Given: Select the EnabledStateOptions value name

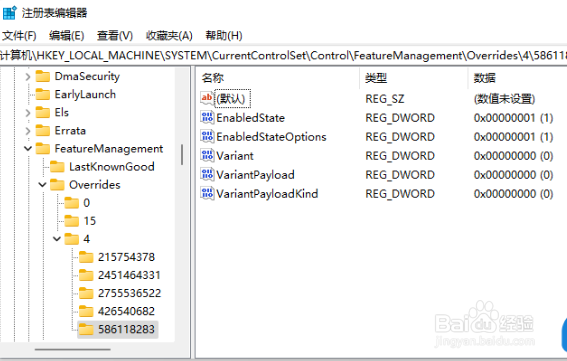Looking at the screenshot, I should click(271, 137).
